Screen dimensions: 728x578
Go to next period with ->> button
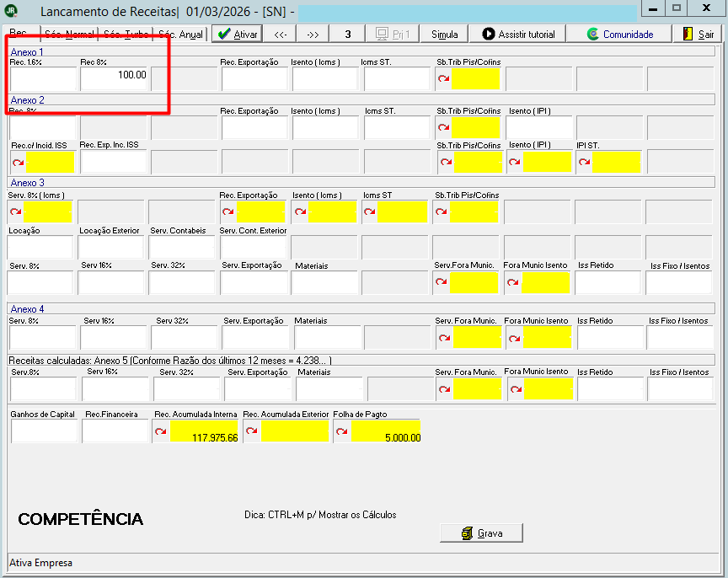point(313,34)
